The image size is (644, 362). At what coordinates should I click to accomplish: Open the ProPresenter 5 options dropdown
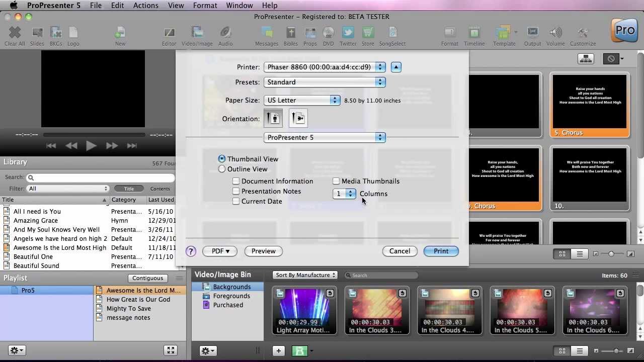[325, 137]
